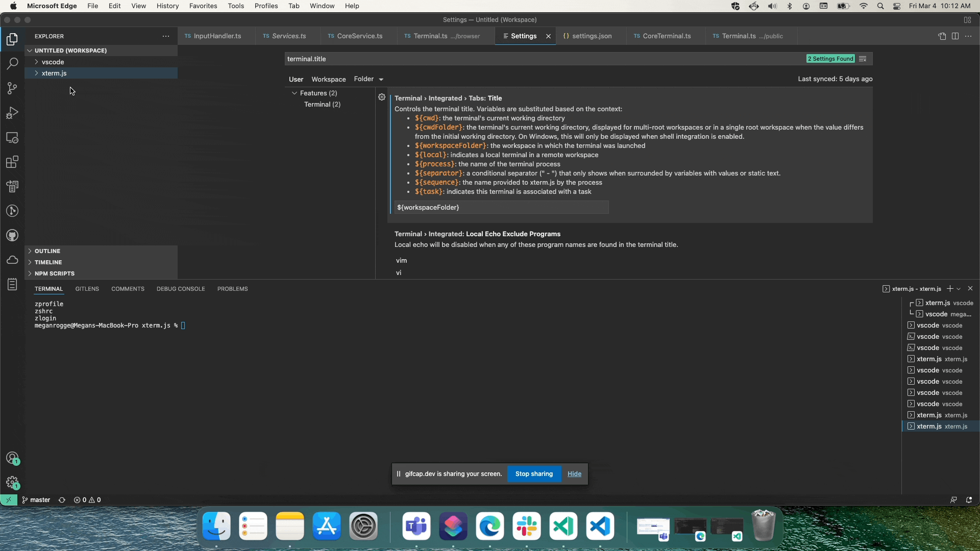
Task: Open the Folder scope dropdown in Settings
Action: 369,79
